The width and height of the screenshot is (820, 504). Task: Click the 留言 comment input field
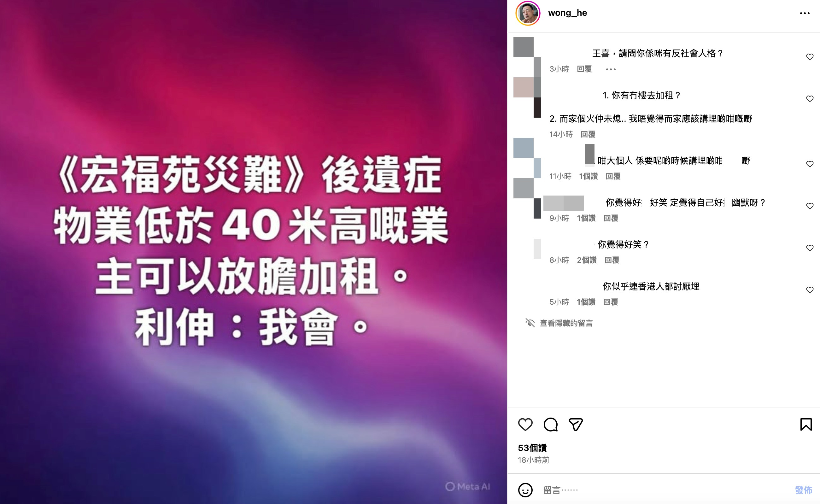pos(663,490)
